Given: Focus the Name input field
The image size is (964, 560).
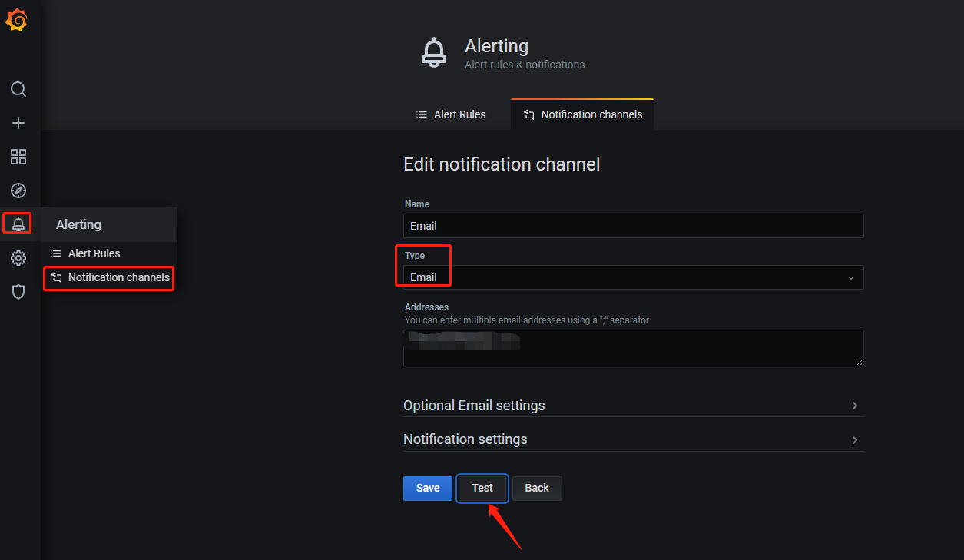Looking at the screenshot, I should (634, 226).
